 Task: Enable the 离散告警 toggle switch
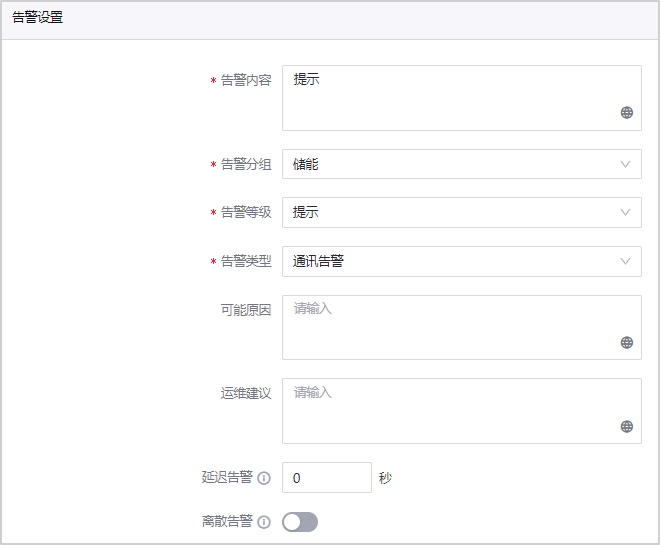pos(300,522)
